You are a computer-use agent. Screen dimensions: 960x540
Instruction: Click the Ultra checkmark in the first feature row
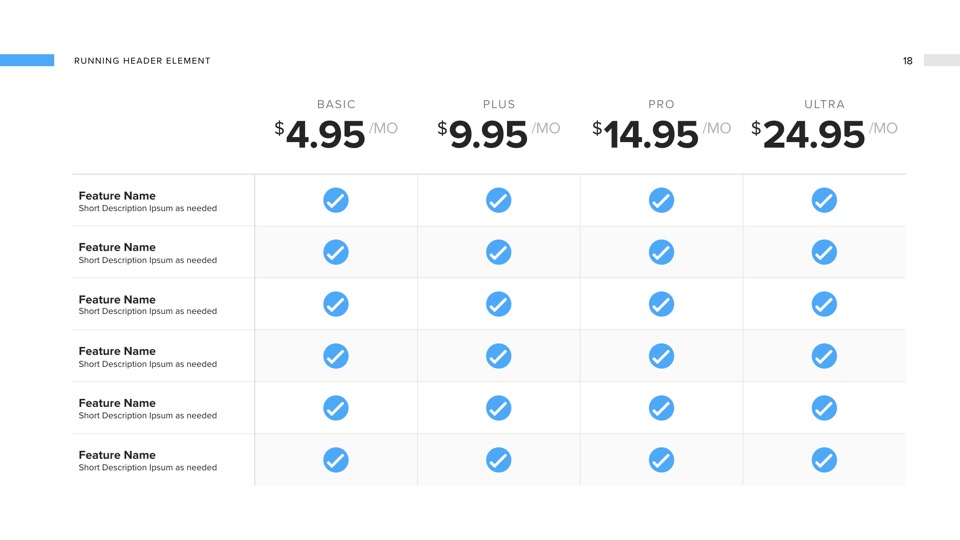click(x=823, y=200)
